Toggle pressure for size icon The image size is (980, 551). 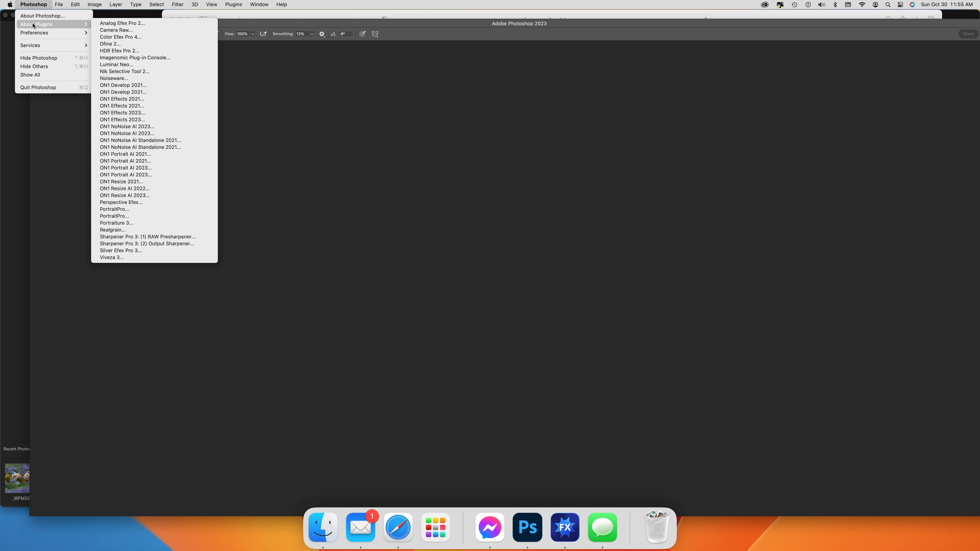point(363,34)
